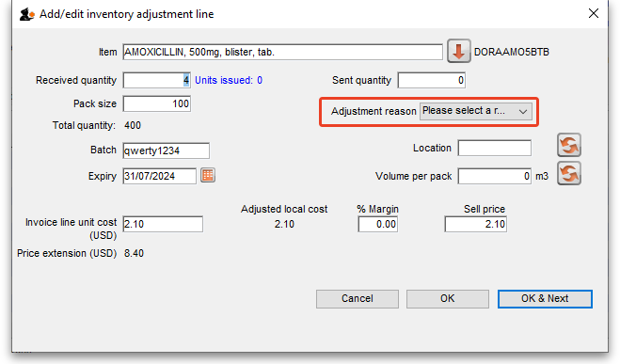Screen dimensions: 620x364
Task: Edit the Invoice line unit cost field
Action: click(163, 224)
